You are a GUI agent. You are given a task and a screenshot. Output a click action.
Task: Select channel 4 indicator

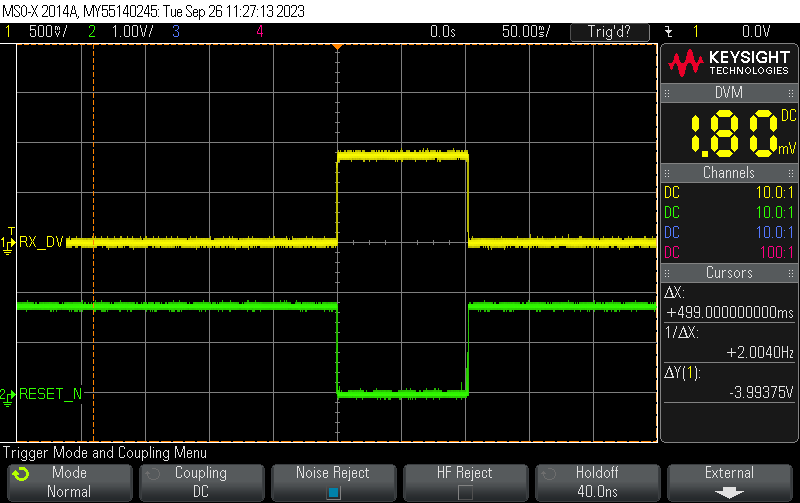pyautogui.click(x=260, y=32)
